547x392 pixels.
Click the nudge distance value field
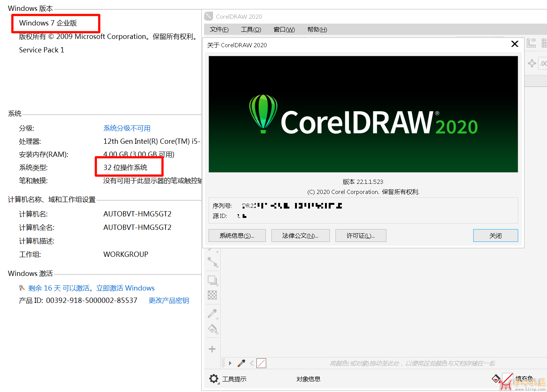pos(543,63)
